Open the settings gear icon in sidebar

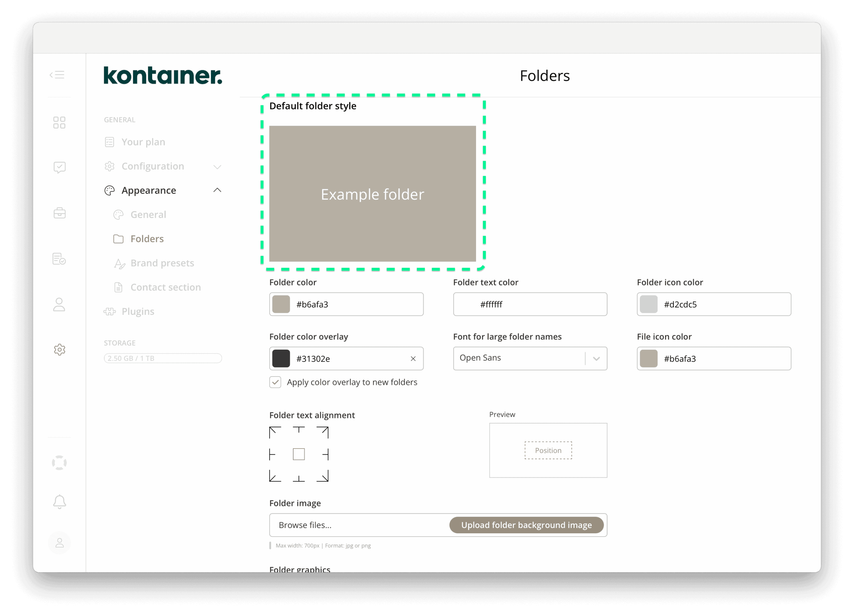[59, 350]
